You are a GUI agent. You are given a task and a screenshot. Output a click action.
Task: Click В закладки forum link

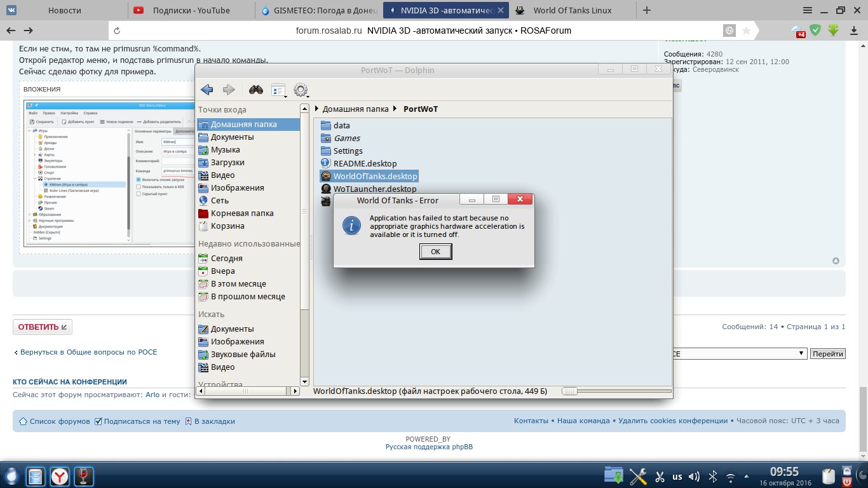215,421
